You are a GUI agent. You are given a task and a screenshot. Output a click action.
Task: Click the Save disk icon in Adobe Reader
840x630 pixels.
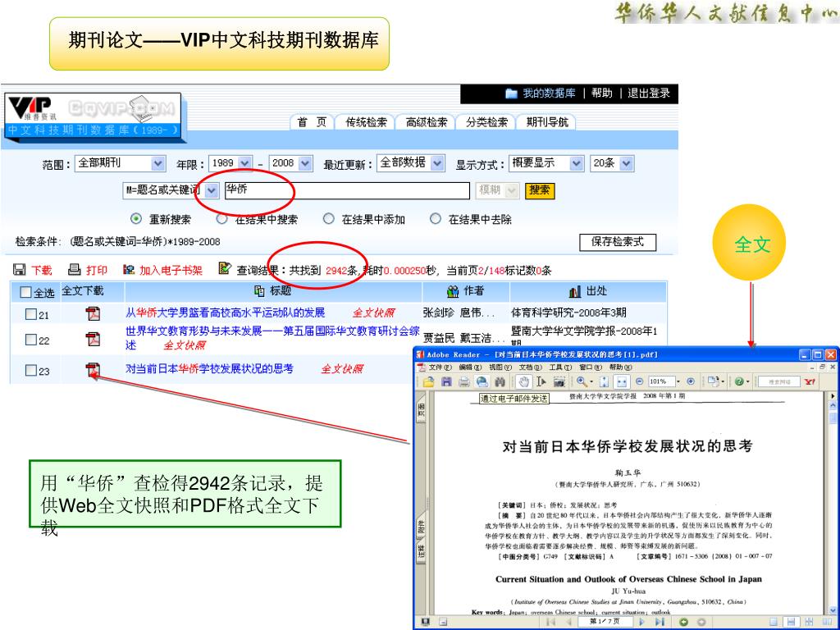[x=446, y=381]
